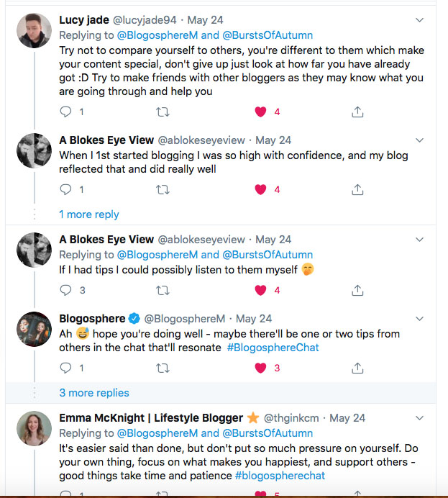448x498 pixels.
Task: Retweet the 'started blogging' confidence tweet
Action: pyautogui.click(x=163, y=189)
